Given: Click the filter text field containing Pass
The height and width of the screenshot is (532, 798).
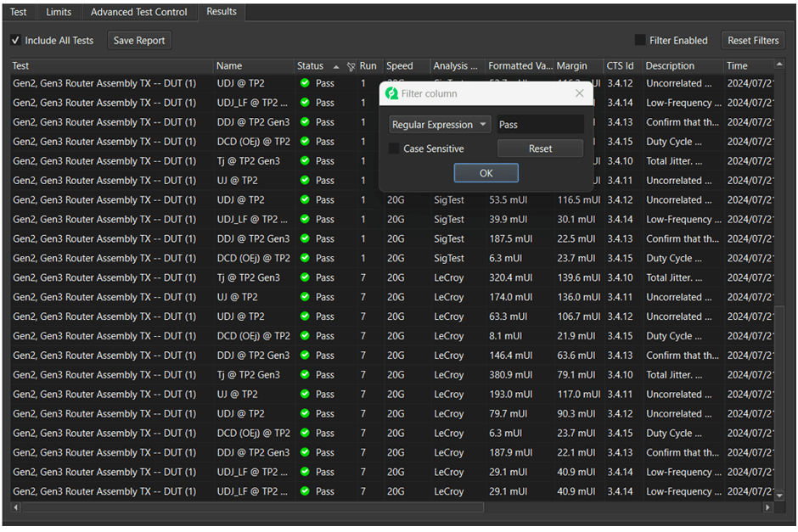Looking at the screenshot, I should pyautogui.click(x=540, y=125).
